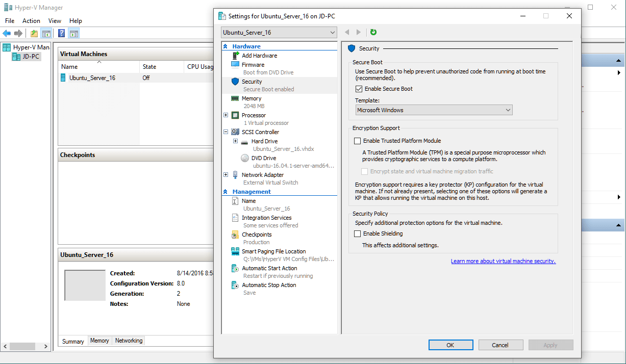Click the Processor chip icon

click(x=235, y=115)
